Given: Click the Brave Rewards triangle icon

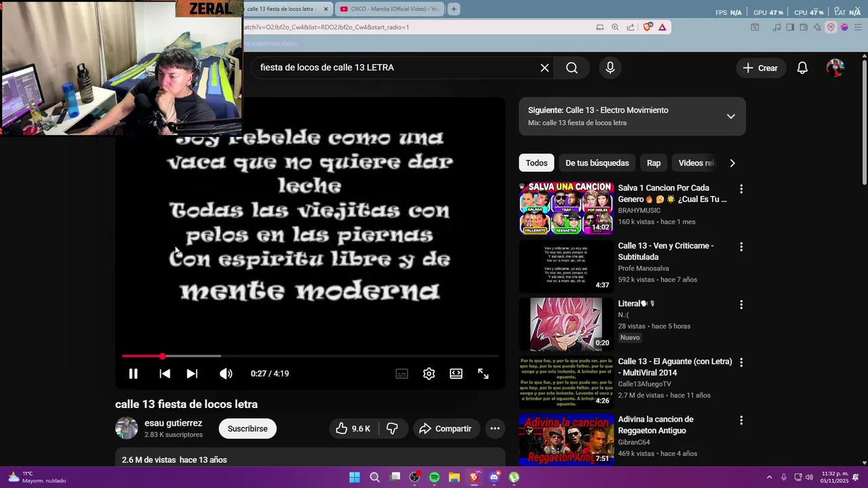Looking at the screenshot, I should click(662, 27).
